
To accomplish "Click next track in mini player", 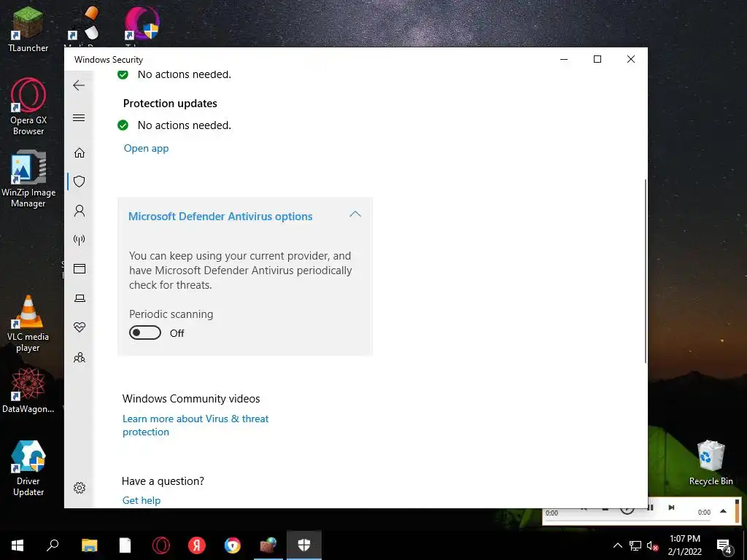I will [671, 507].
